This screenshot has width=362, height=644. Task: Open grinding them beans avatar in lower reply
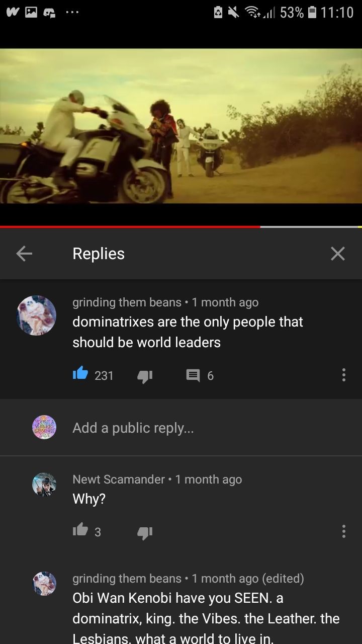coord(44,584)
